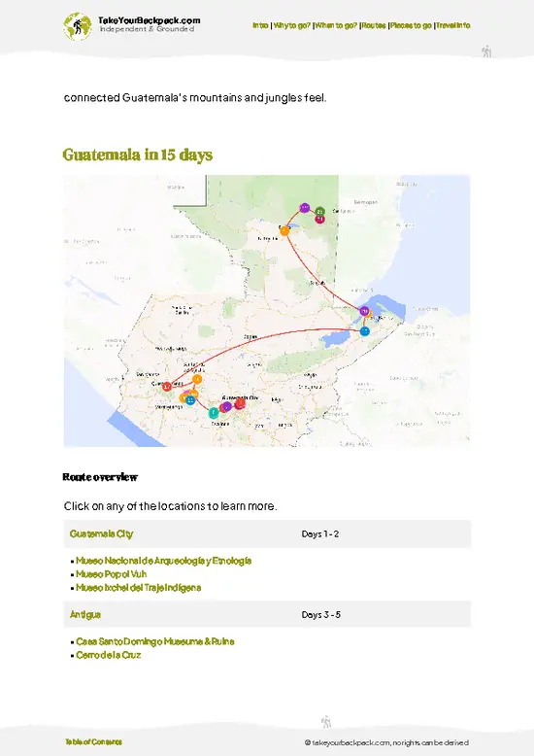Click the orange marker northeast of Quetzaltenango
Image resolution: width=534 pixels, height=756 pixels.
[197, 379]
